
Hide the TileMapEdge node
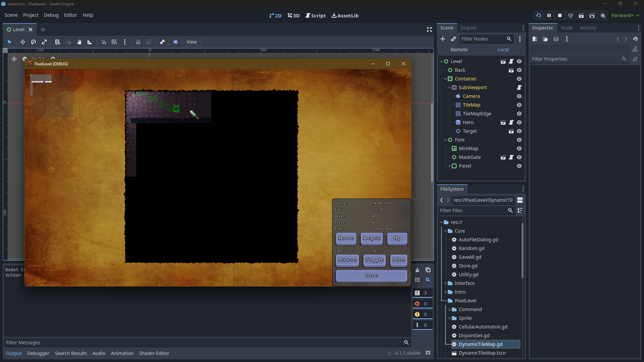click(519, 114)
